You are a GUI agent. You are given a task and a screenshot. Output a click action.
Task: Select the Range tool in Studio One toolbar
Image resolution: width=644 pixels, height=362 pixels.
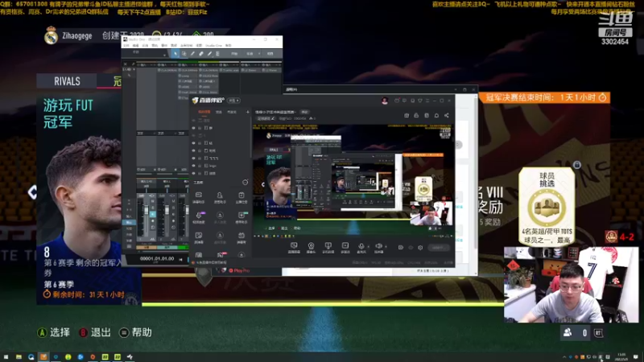184,54
